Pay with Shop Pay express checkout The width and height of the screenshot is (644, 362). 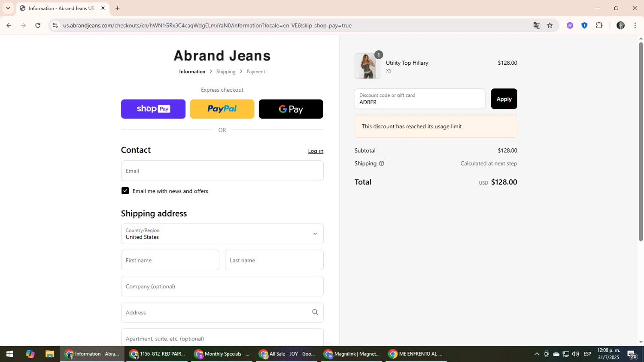[x=153, y=109]
